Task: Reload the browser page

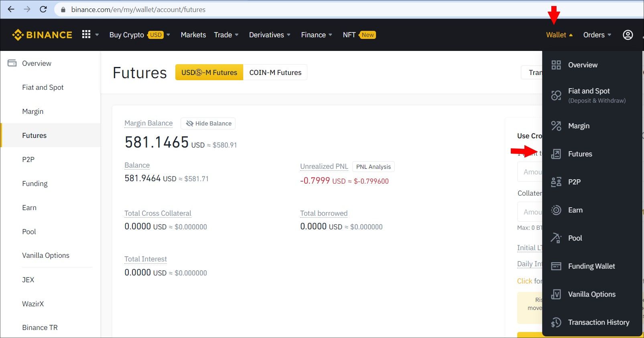Action: tap(43, 9)
